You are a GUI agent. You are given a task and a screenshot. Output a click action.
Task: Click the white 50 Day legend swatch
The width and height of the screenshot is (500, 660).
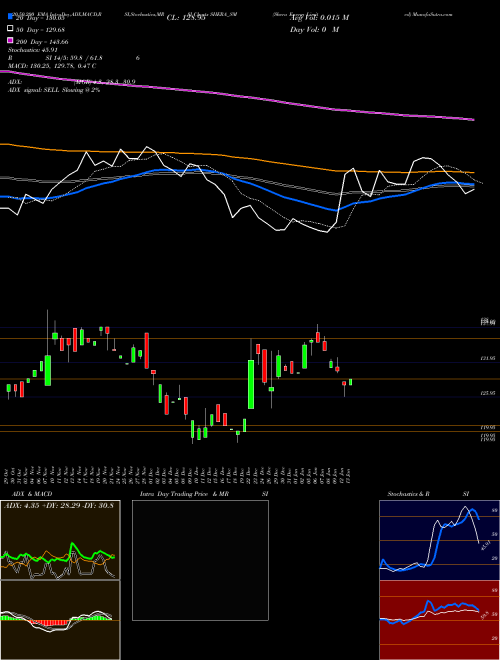pos(11,29)
